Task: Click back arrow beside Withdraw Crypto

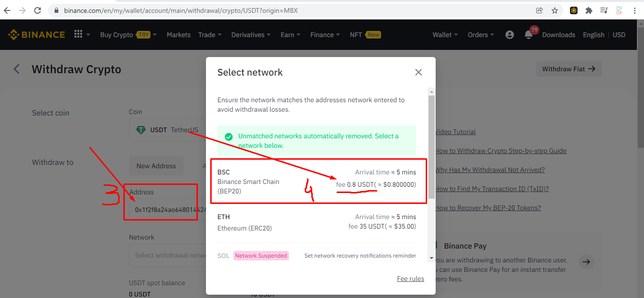Action: (17, 69)
